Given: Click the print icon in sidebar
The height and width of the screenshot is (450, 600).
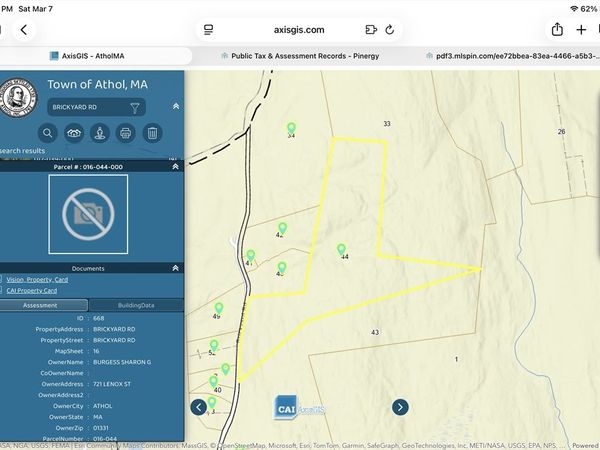Looking at the screenshot, I should click(x=126, y=132).
